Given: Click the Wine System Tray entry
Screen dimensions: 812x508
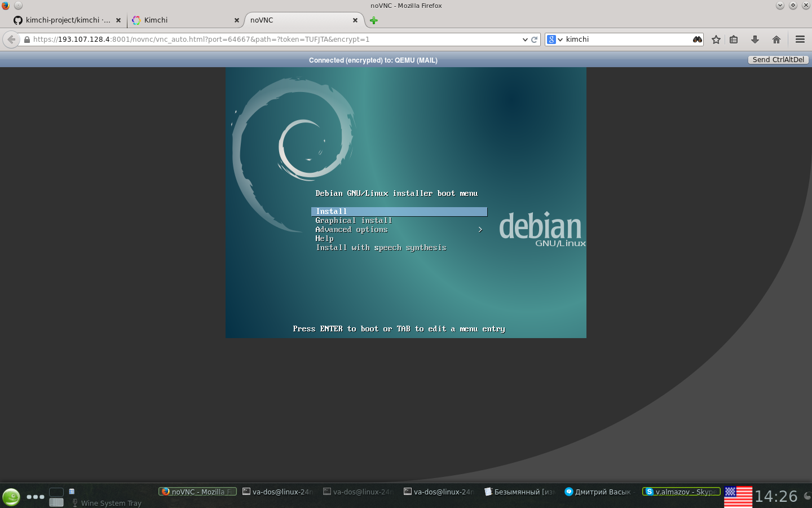Looking at the screenshot, I should (106, 503).
